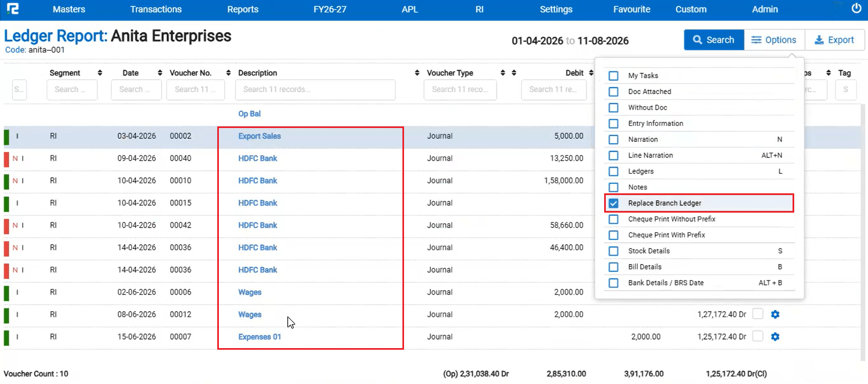Open the Settings menu

(x=556, y=9)
